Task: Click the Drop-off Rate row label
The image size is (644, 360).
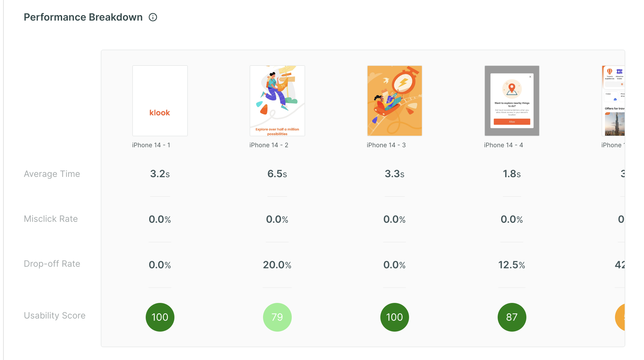Action: click(52, 264)
